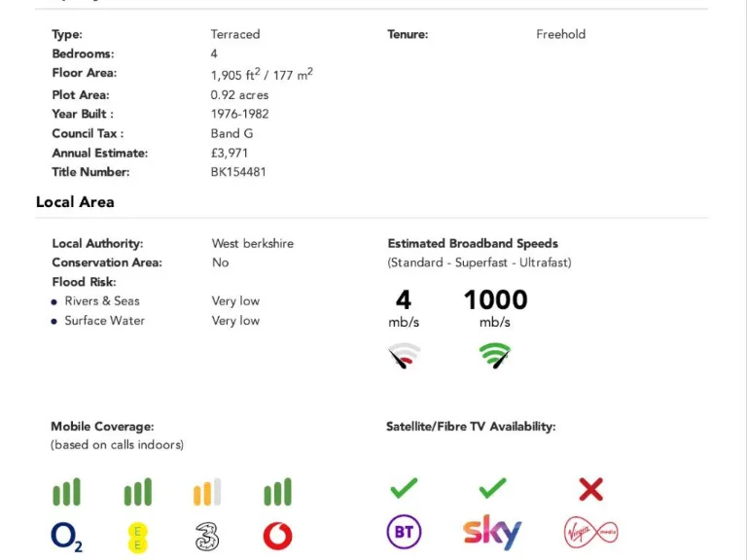
Task: Click the EE network logo
Action: point(137,537)
